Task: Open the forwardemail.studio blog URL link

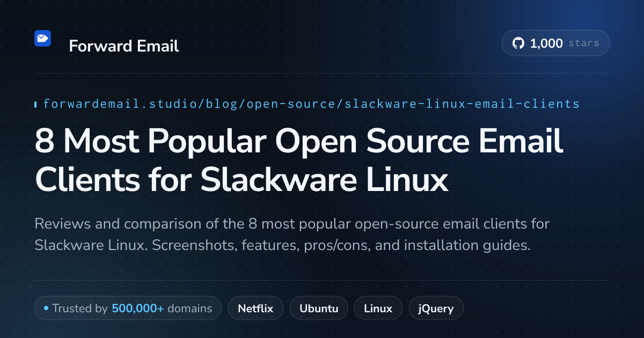Action: (x=311, y=104)
